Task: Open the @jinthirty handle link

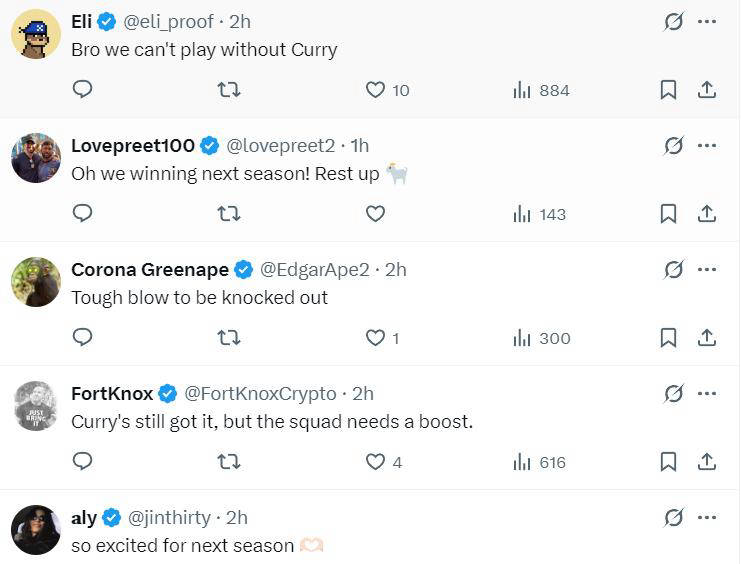Action: point(170,517)
